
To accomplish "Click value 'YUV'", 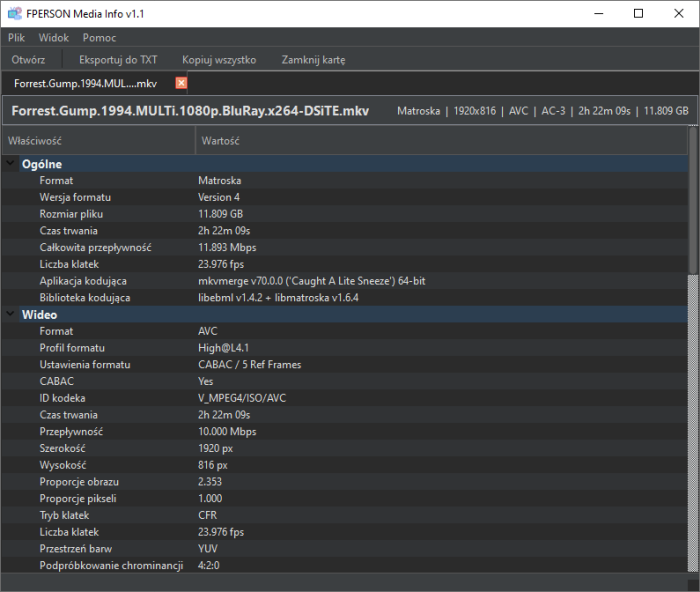I will (x=208, y=549).
